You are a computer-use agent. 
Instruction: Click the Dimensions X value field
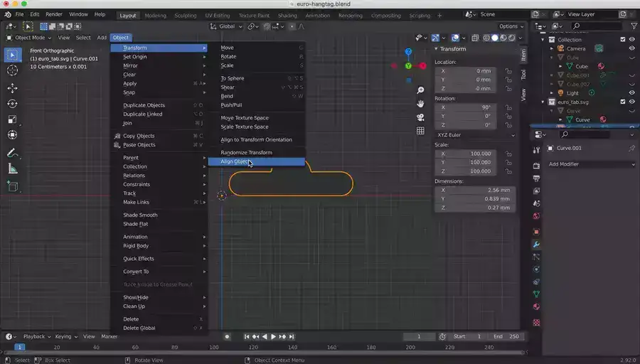point(475,190)
